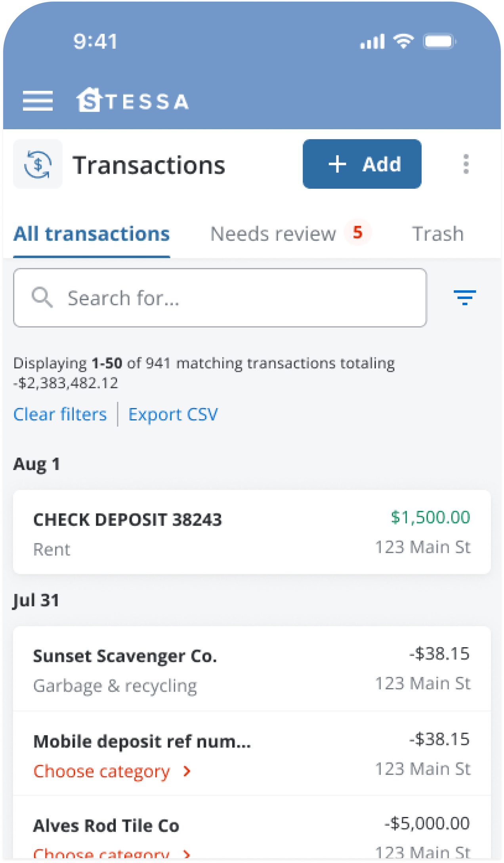
Task: Tap the cellular signal bars icon
Action: point(372,41)
